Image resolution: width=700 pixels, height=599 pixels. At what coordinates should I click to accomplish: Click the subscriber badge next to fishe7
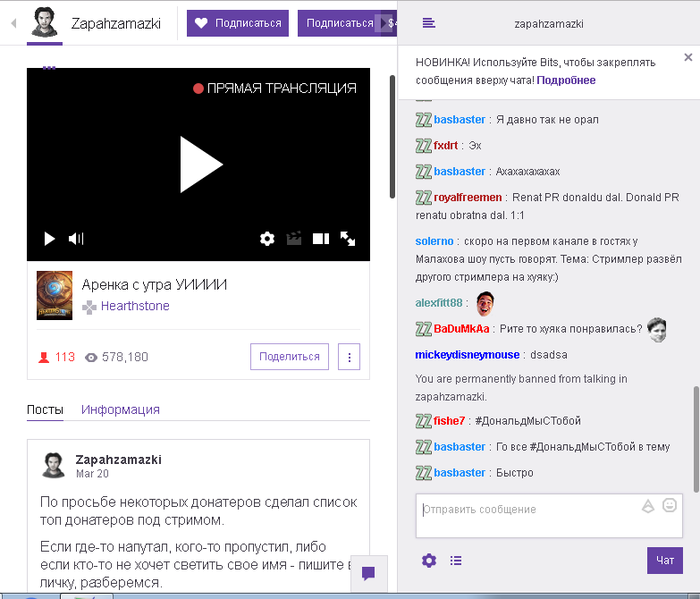(423, 421)
